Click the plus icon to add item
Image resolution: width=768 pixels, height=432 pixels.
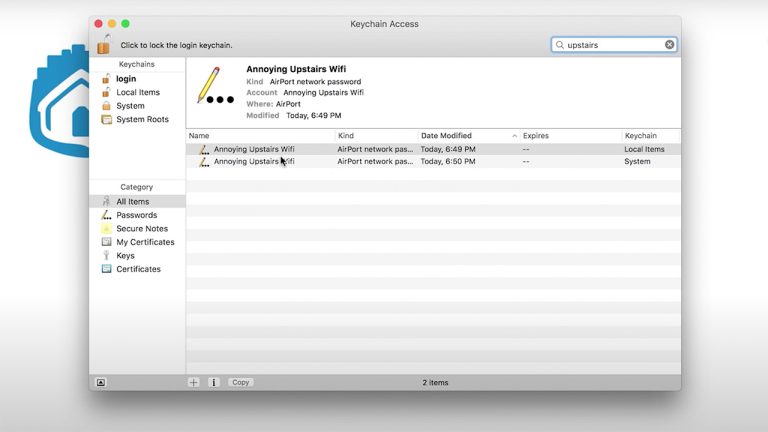click(194, 382)
